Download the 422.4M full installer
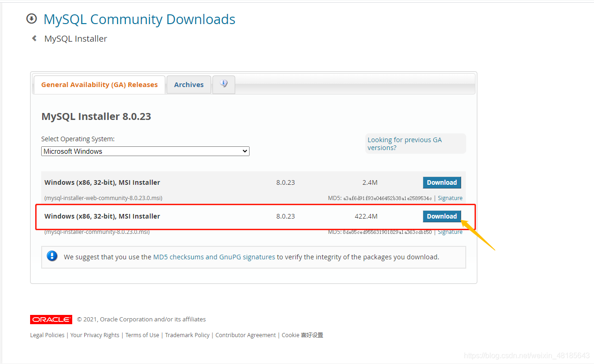The width and height of the screenshot is (594, 364). pos(442,216)
